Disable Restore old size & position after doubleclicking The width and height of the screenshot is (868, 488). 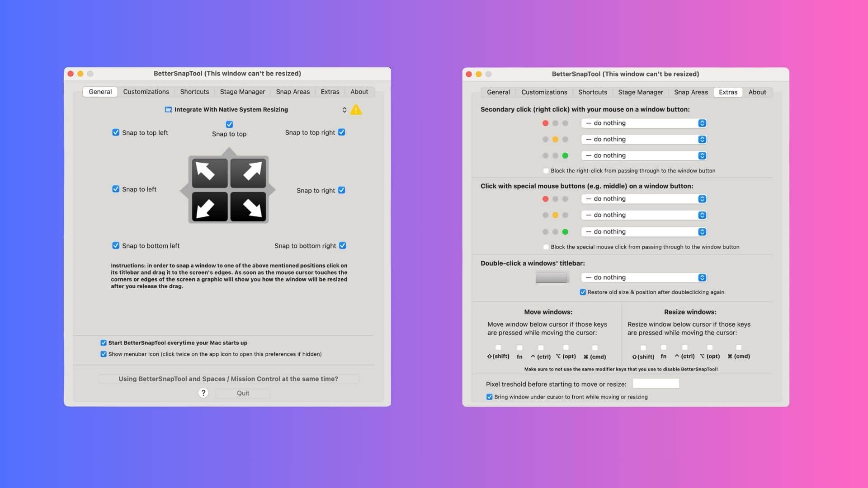(583, 292)
